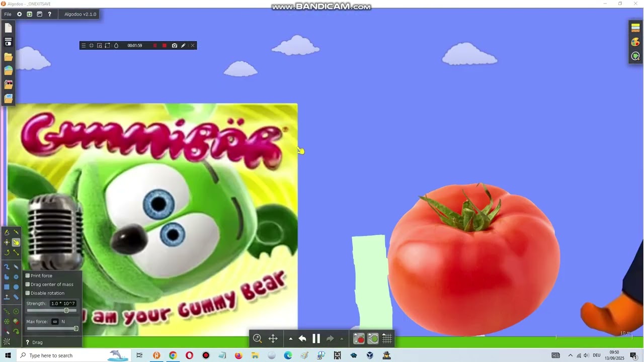Select the Spring tool
Image resolution: width=644 pixels, height=362 pixels.
click(7, 312)
